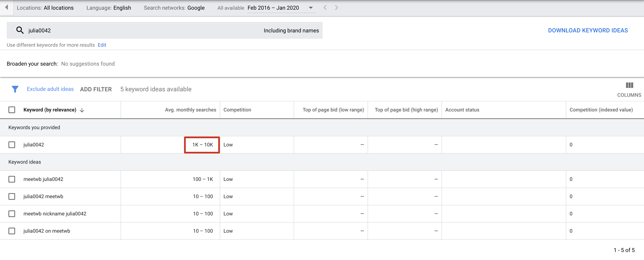
Task: Tick checkbox for meetwb julia0042
Action: click(x=12, y=179)
